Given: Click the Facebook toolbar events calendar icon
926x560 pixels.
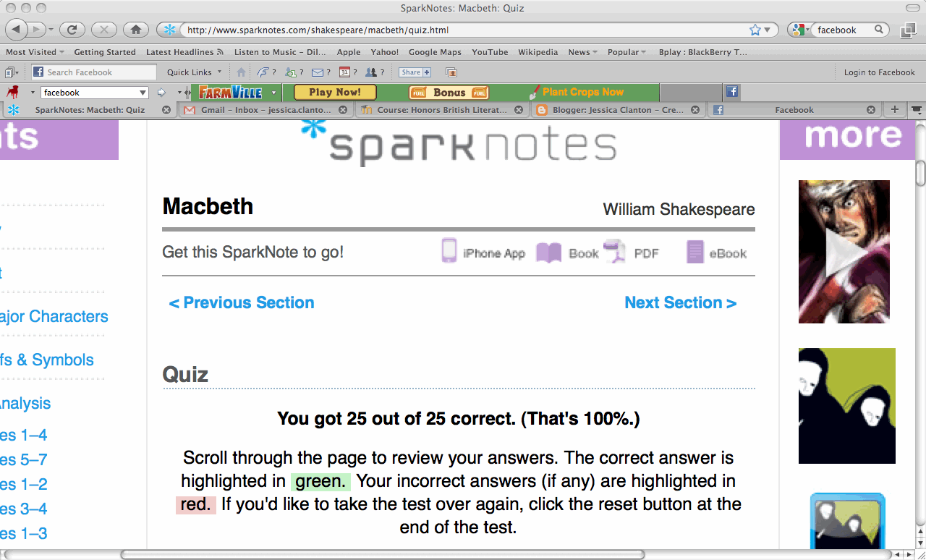Looking at the screenshot, I should 345,72.
